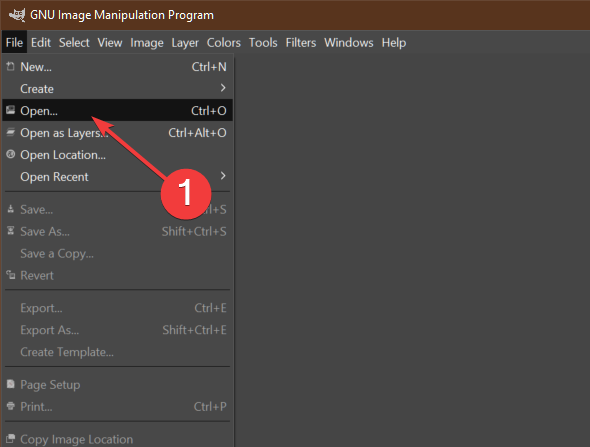The image size is (590, 447).
Task: Click the Print printer icon
Action: [11, 406]
